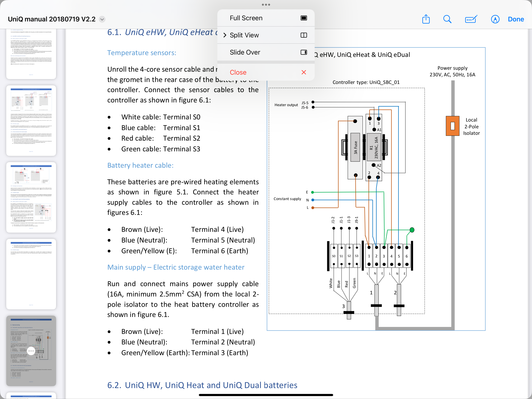This screenshot has width=532, height=399.
Task: Tap the UniQ manual document title
Action: pyautogui.click(x=52, y=19)
